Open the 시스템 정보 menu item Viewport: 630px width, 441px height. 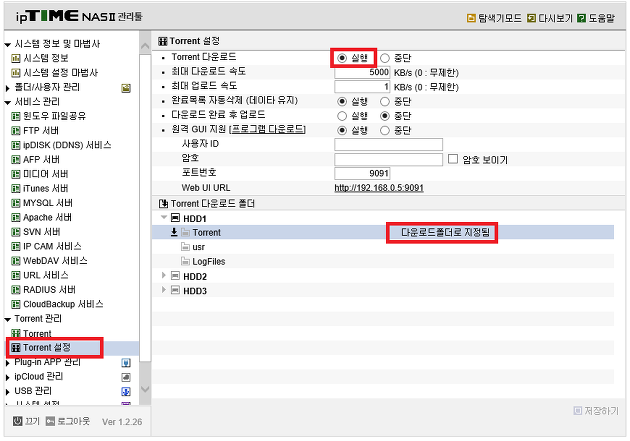45,59
